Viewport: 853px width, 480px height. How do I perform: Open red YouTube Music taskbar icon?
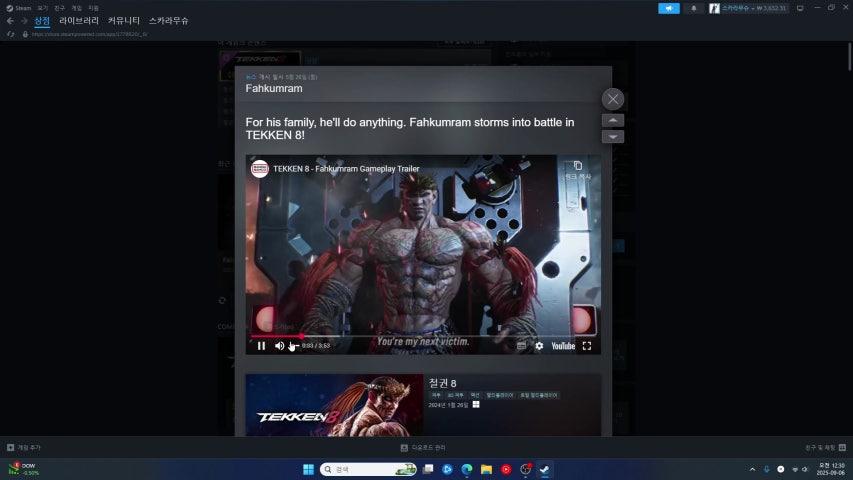[x=506, y=469]
